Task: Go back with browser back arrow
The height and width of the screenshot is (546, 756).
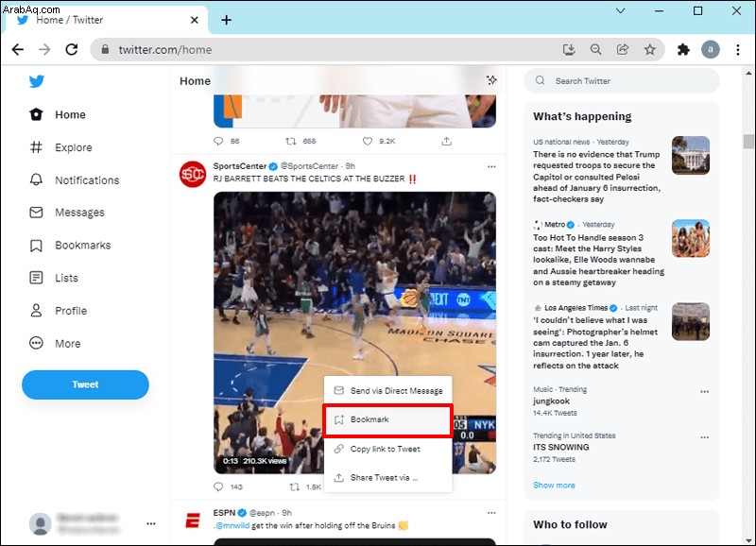Action: (18, 50)
